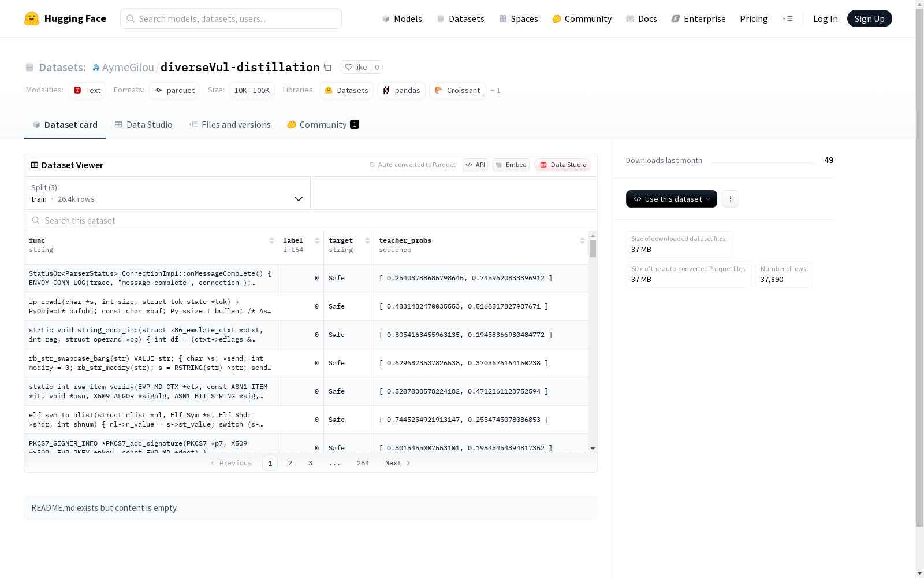This screenshot has width=924, height=578.
Task: Click the Embed button
Action: (511, 165)
